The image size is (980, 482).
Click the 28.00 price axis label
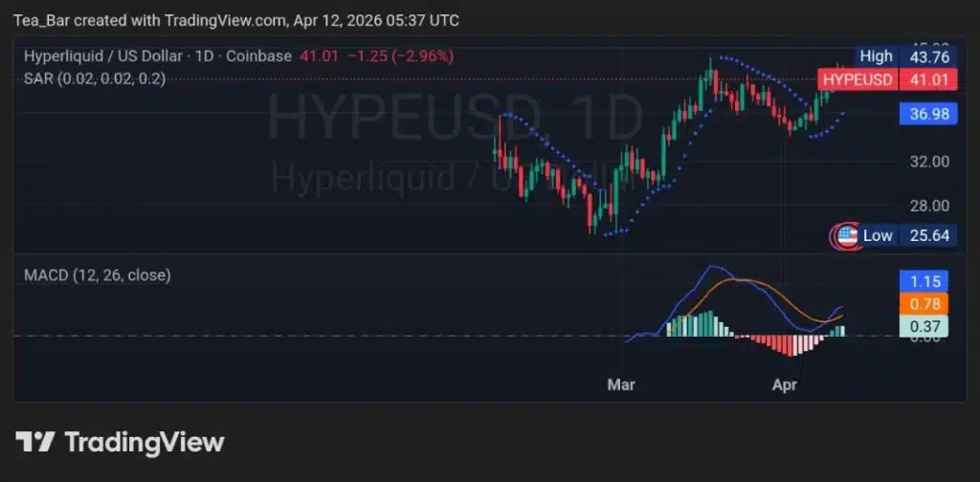click(929, 206)
